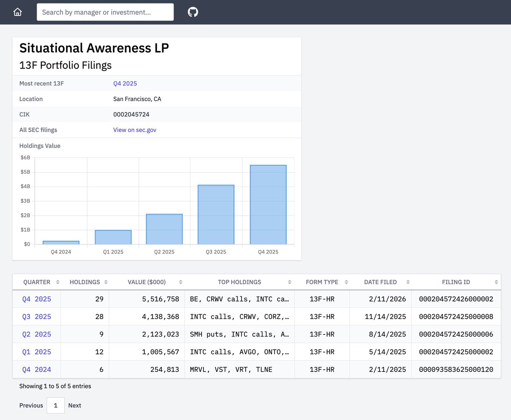Go to the Next page
511x420 pixels.
(75, 406)
